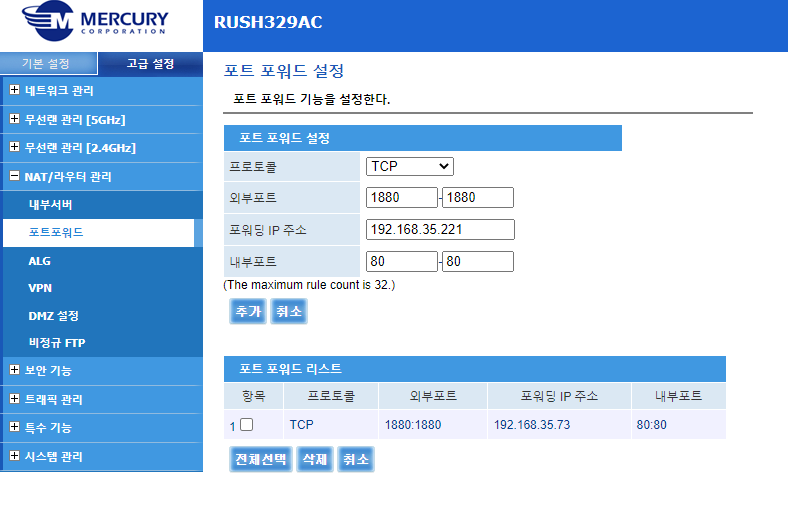
Task: Click 취소 button beside 삭제
Action: 356,459
